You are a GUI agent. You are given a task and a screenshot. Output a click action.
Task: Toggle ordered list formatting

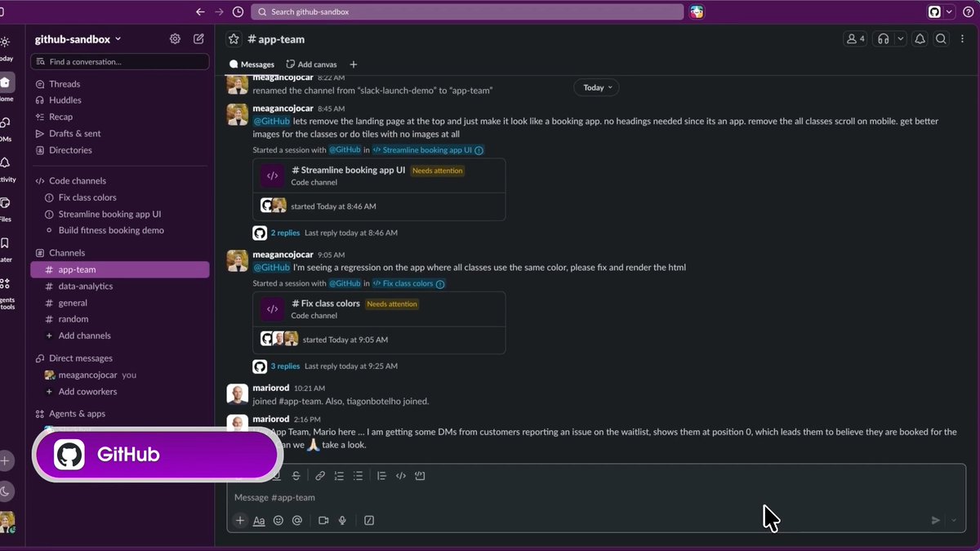339,476
